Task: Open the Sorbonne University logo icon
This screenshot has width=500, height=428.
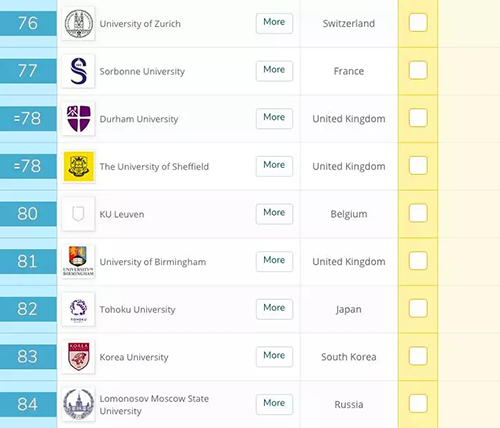Action: click(78, 71)
